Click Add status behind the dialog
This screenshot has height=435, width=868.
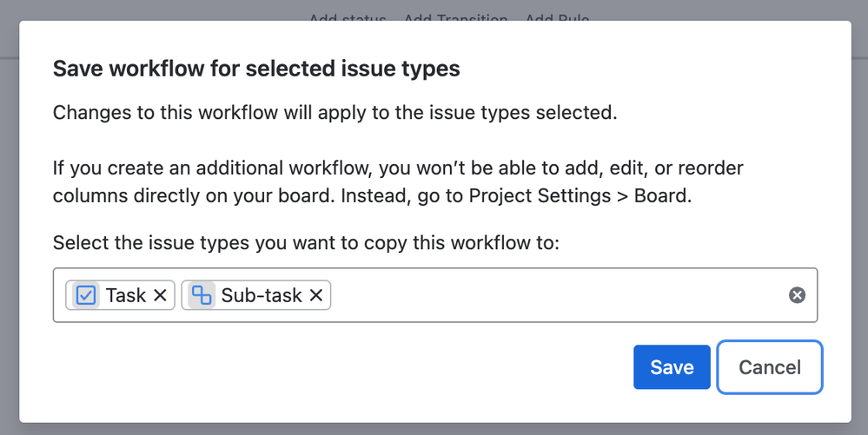pyautogui.click(x=348, y=17)
